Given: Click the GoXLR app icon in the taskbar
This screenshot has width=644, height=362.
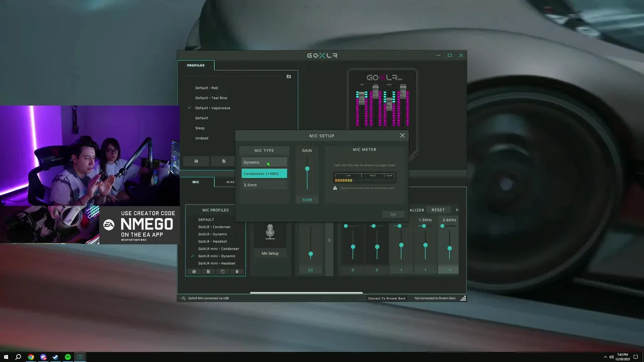Looking at the screenshot, I should pyautogui.click(x=80, y=357).
